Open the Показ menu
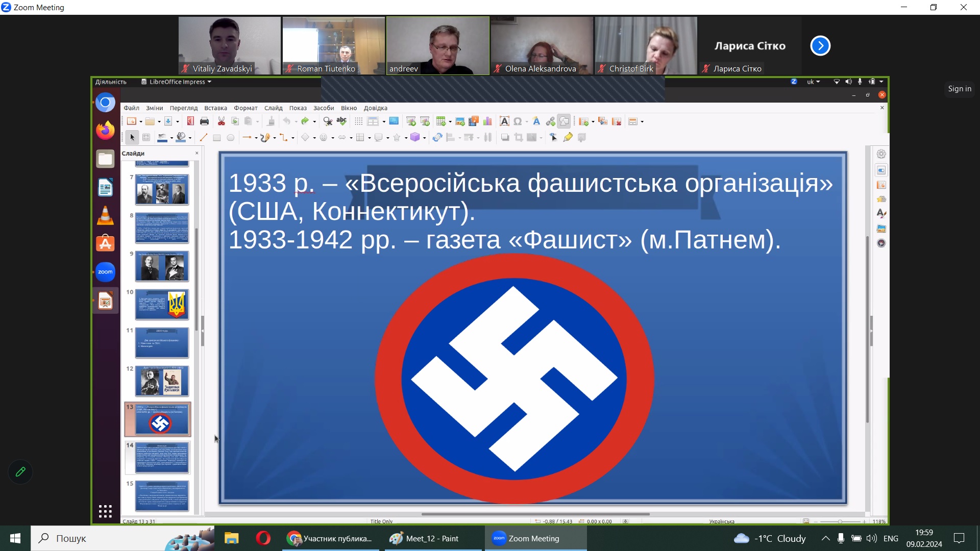This screenshot has height=551, width=980. [298, 108]
